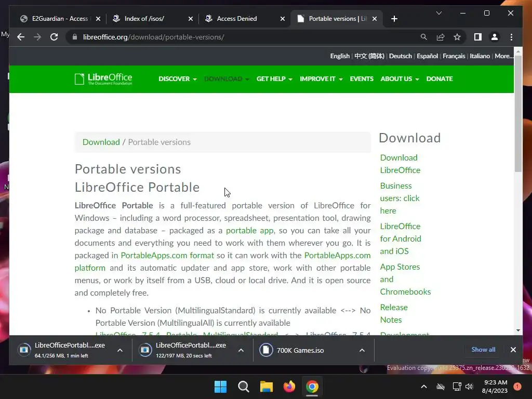Expand the DOWNLOAD menu
532x399 pixels.
click(227, 79)
